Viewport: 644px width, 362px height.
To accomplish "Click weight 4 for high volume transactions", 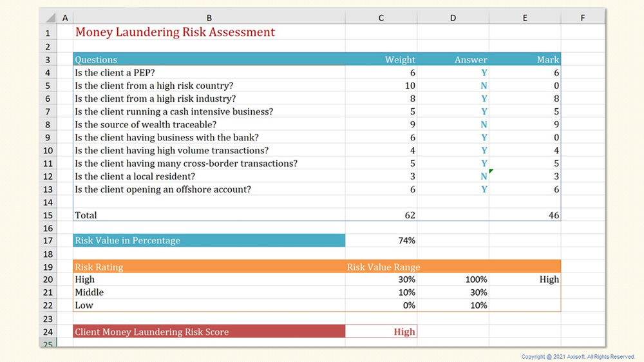I will coord(381,150).
